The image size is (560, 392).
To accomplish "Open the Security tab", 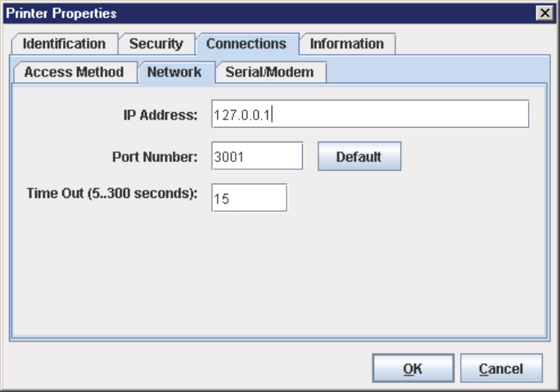I will point(156,43).
